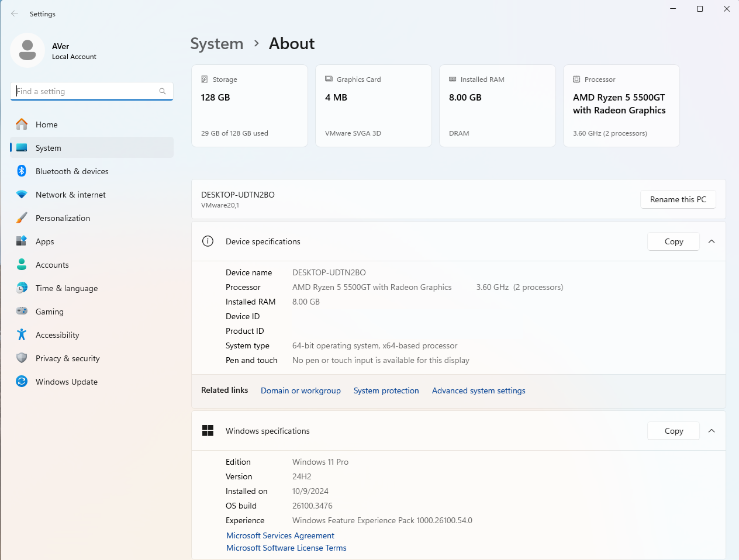Click the Version value 24H2
739x560 pixels.
302,476
